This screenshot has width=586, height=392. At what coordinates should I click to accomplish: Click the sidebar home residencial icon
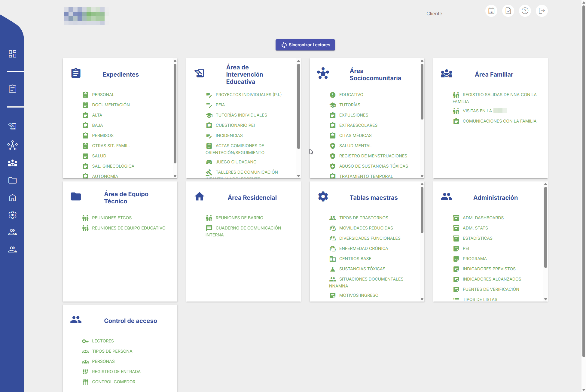[12, 198]
